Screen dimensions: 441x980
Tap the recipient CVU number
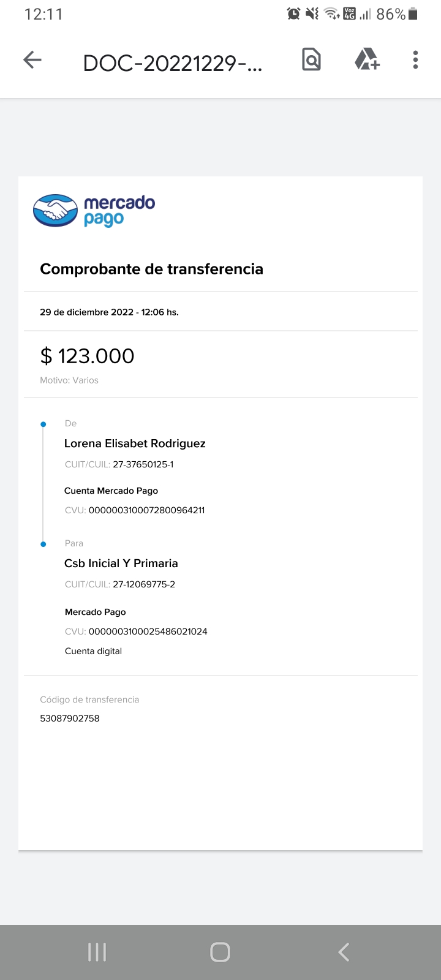coord(148,631)
